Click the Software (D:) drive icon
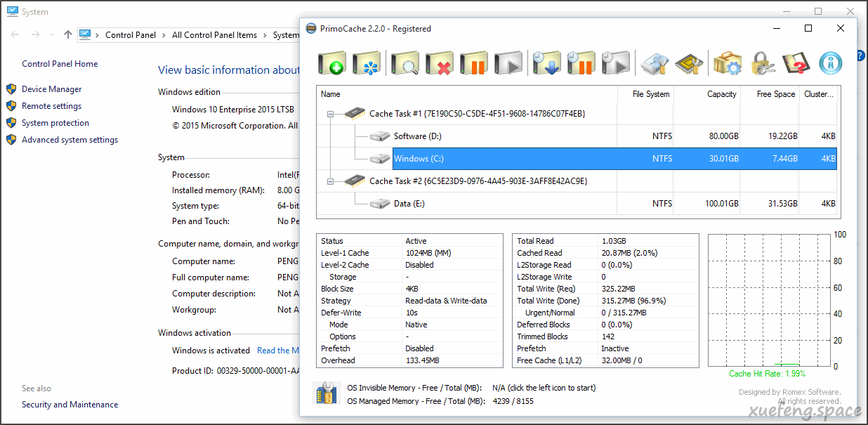The image size is (868, 425). pyautogui.click(x=380, y=136)
